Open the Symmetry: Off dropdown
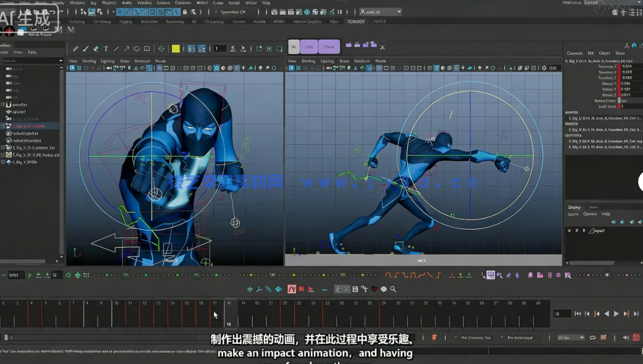 pos(235,11)
